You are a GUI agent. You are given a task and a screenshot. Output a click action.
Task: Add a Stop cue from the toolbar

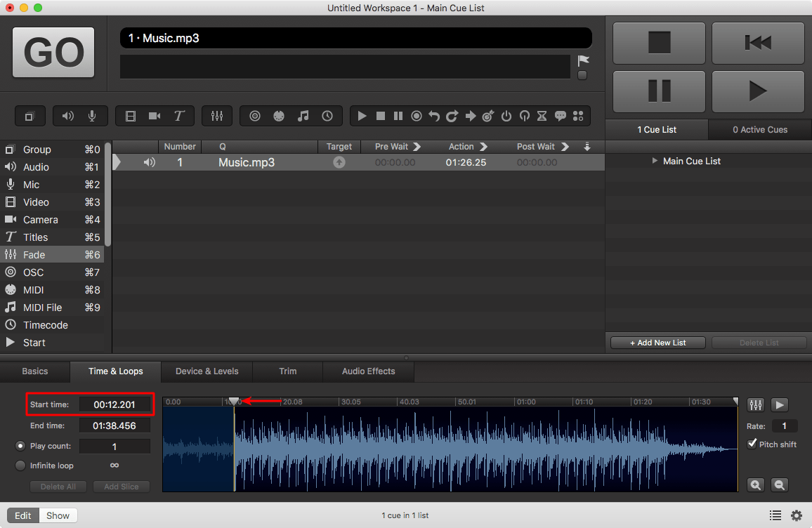[380, 116]
